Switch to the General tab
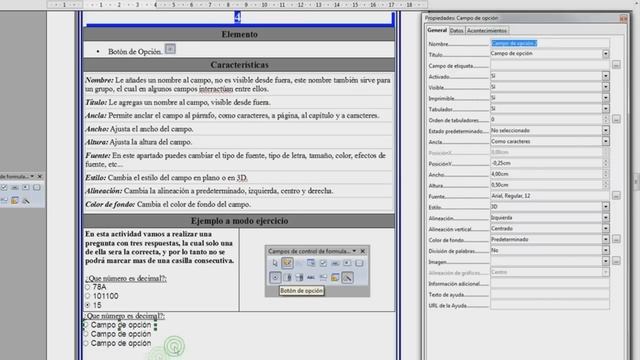This screenshot has width=640, height=360. pos(437,30)
